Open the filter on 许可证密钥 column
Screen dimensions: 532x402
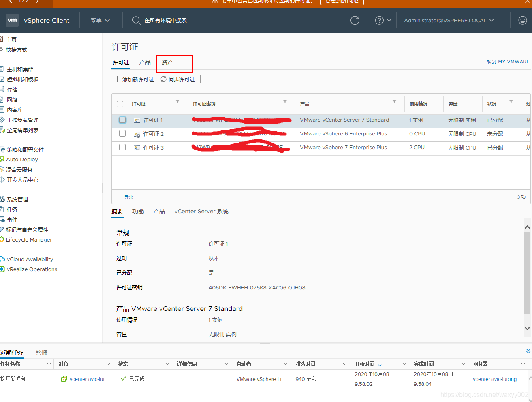[285, 101]
